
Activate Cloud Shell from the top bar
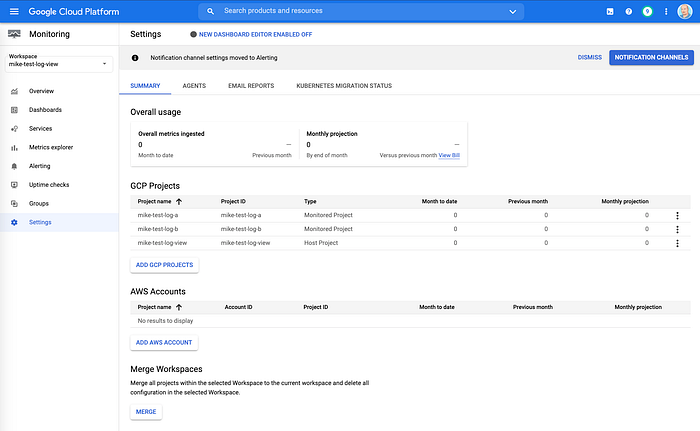(x=610, y=12)
